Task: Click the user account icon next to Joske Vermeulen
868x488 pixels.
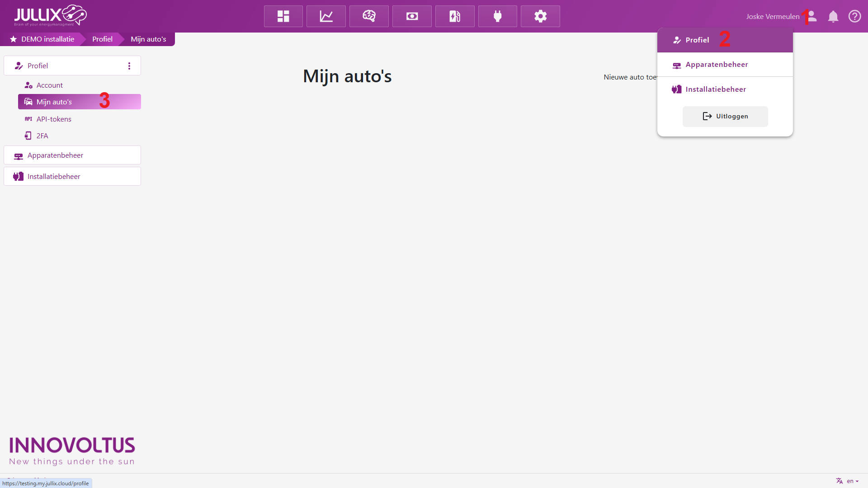Action: 812,16
